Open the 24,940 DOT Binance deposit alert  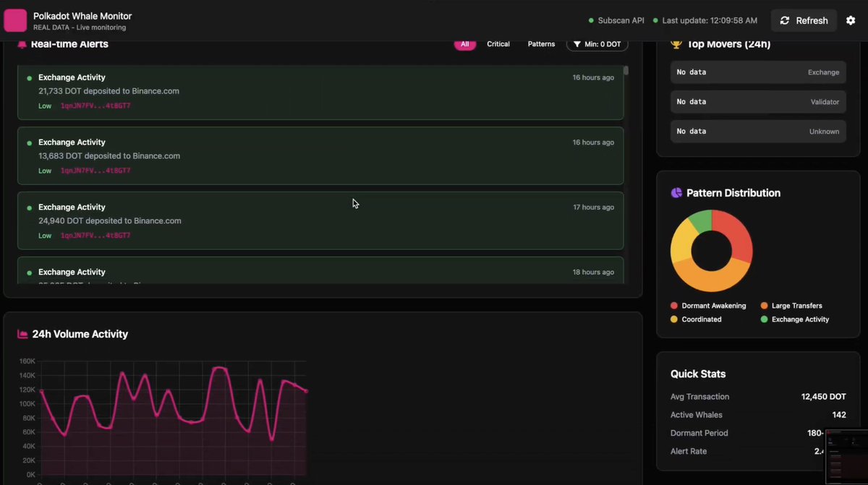click(320, 220)
